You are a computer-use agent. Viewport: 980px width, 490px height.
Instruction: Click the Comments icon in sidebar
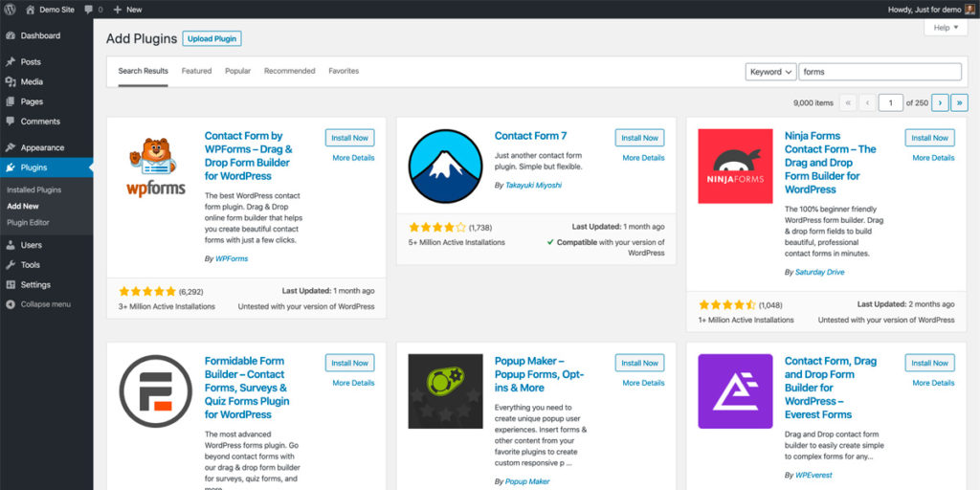[x=10, y=122]
